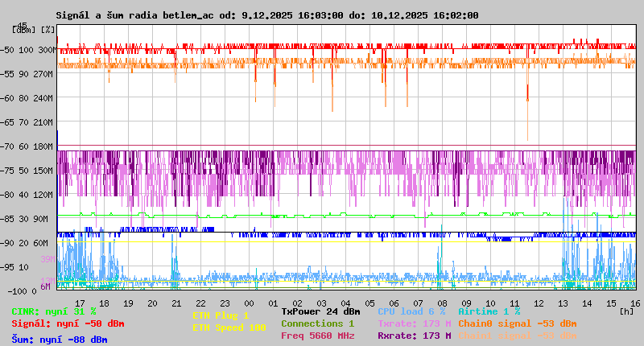Click the [dBm] [%] axis unit label
Viewport: 644px width, 346px height.
(33, 31)
